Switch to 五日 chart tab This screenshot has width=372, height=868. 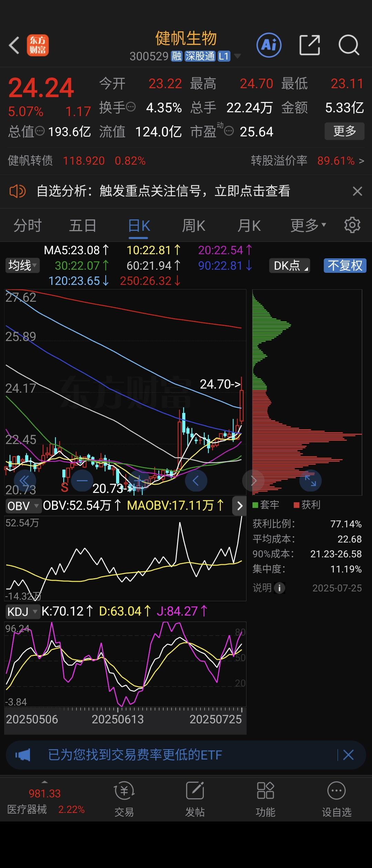click(x=83, y=226)
